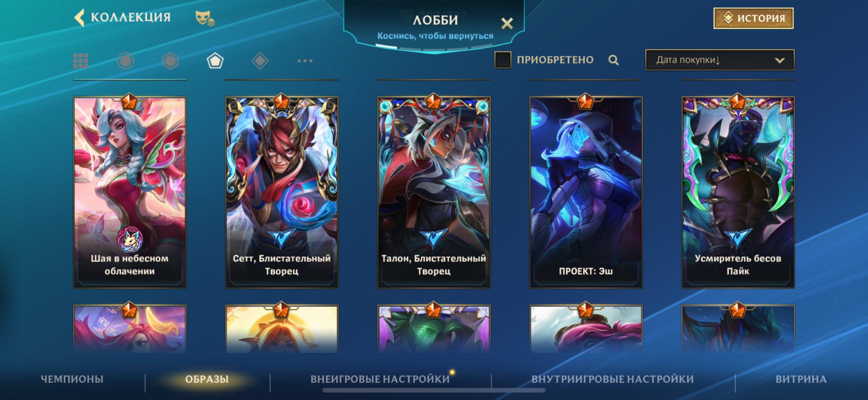The image size is (868, 400).
Task: Select the hexagon rarity filter icon
Action: (170, 61)
